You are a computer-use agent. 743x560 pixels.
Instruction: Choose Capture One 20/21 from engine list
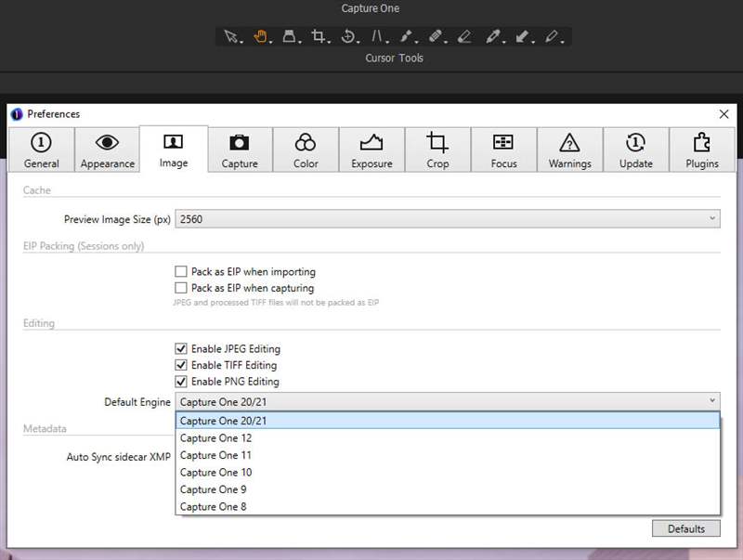(448, 421)
